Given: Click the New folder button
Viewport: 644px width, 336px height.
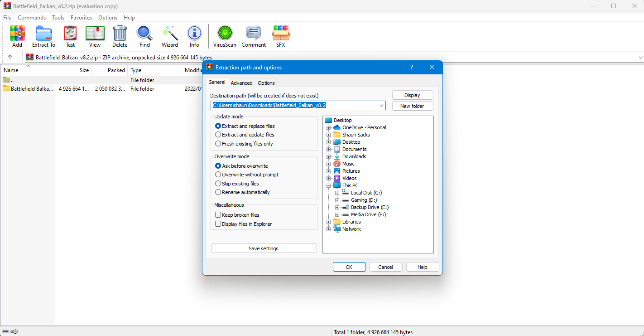Looking at the screenshot, I should pos(412,106).
